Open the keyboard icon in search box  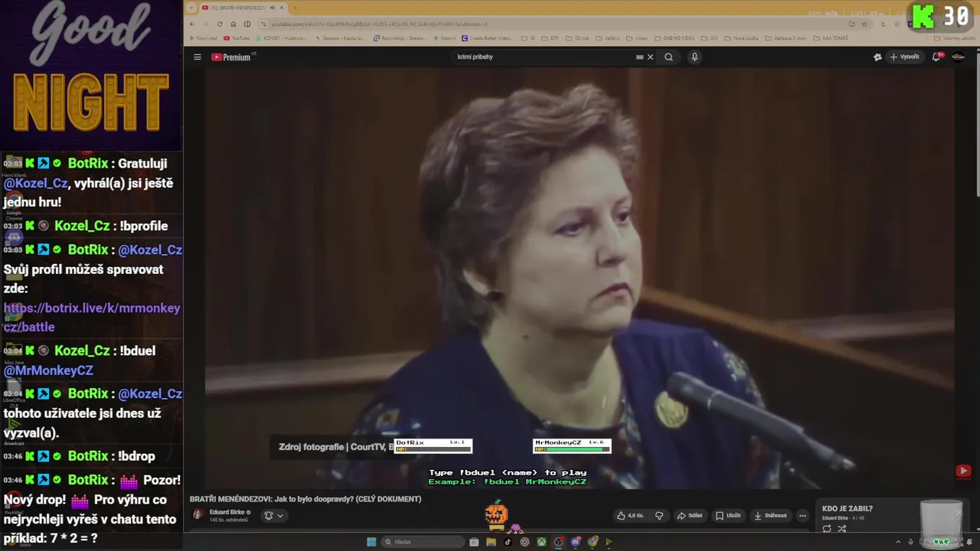coord(639,57)
